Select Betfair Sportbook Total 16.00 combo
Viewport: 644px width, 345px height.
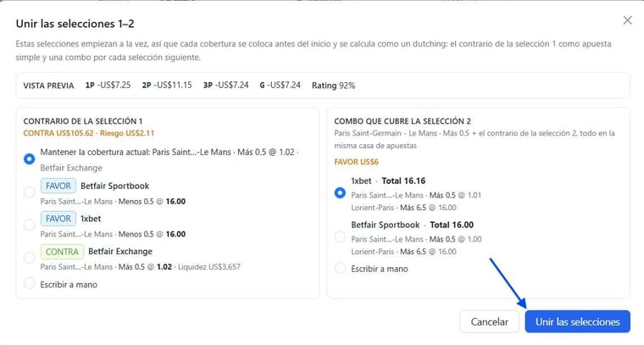[340, 236]
